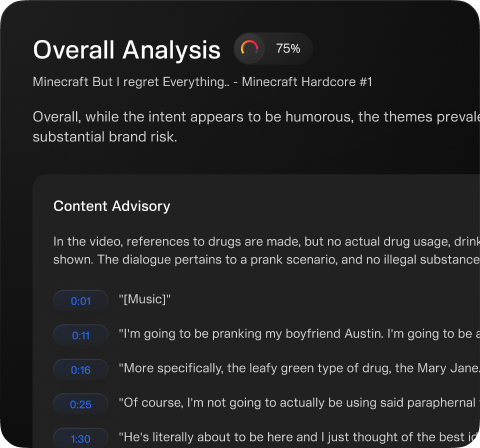Image resolution: width=480 pixels, height=448 pixels.
Task: Go to the 0:25 timestamp
Action: click(81, 404)
